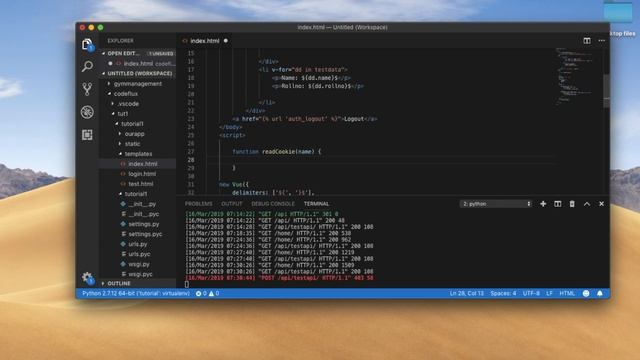
Task: Click the readCookie function line in editor
Action: click(277, 151)
